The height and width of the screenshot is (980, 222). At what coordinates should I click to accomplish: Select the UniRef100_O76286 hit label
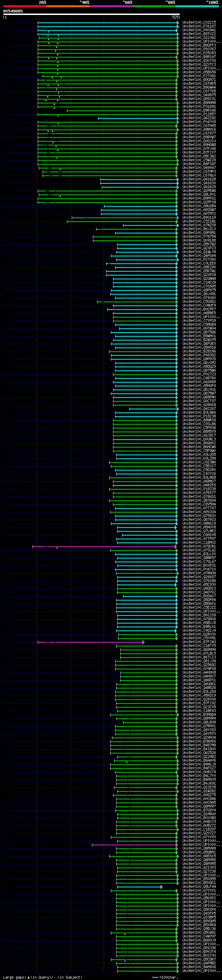tap(199, 581)
